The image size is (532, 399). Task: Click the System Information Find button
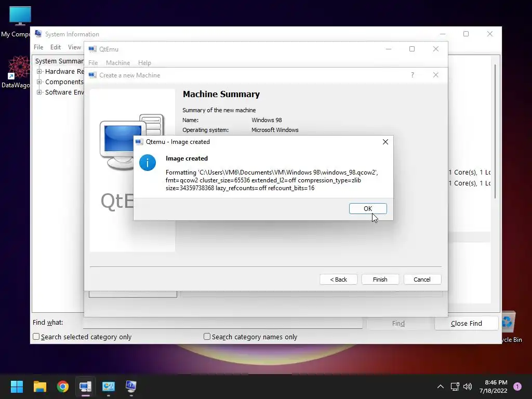click(398, 323)
